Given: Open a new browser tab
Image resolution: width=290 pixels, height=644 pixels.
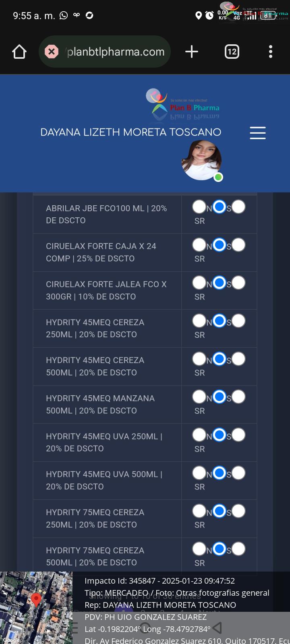Looking at the screenshot, I should pos(192,52).
